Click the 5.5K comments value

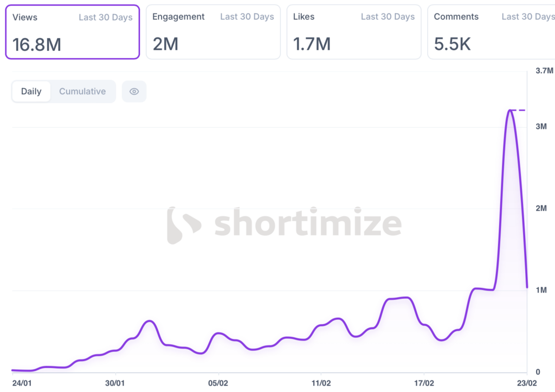click(453, 44)
